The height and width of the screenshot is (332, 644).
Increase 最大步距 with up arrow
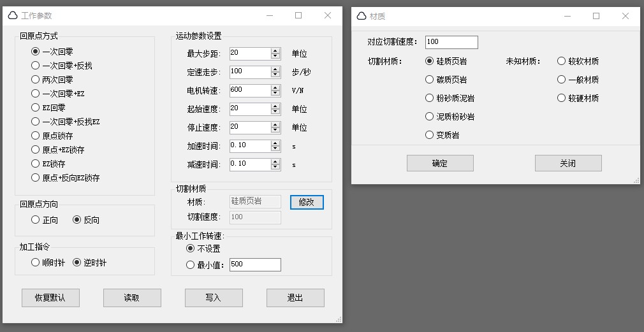coord(275,51)
